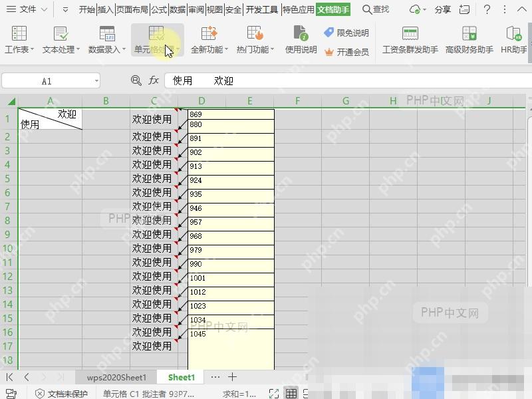
Task: Switch to the 插入 tab
Action: [x=106, y=9]
